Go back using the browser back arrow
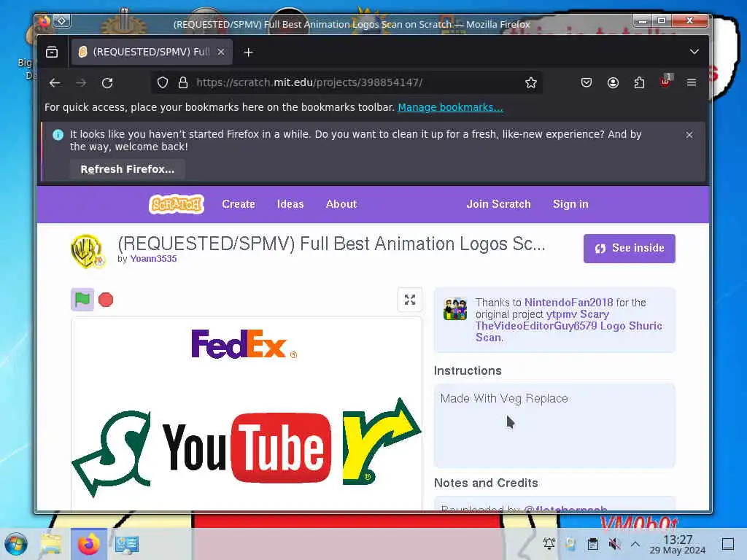This screenshot has width=747, height=560. pyautogui.click(x=55, y=83)
